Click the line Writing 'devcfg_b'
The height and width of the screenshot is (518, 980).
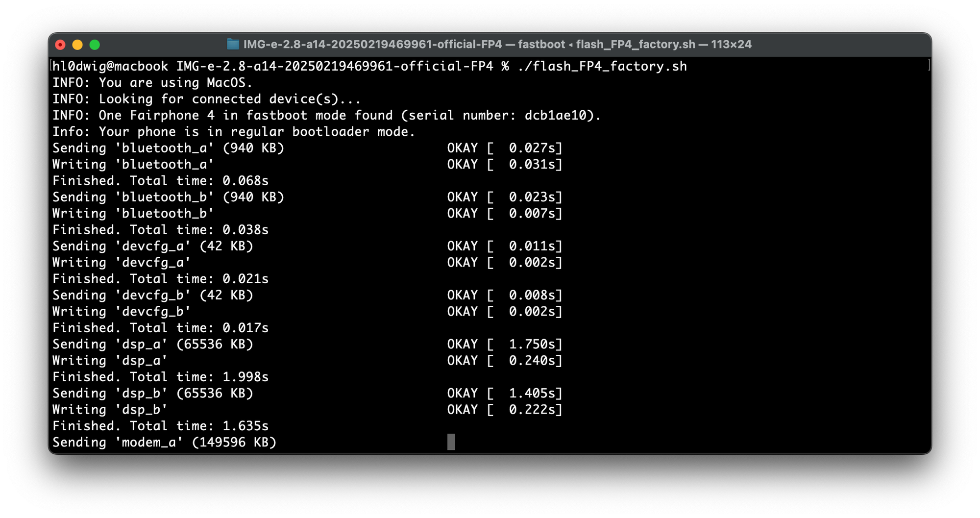coord(122,312)
